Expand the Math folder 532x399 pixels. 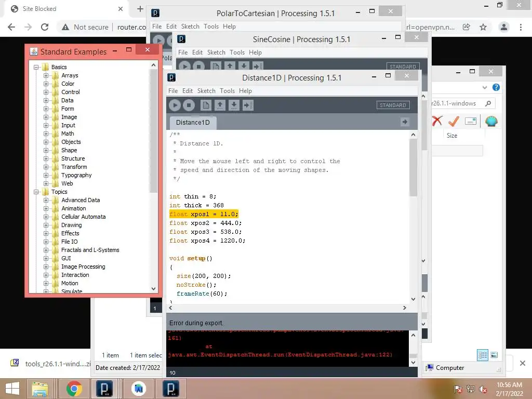(46, 134)
